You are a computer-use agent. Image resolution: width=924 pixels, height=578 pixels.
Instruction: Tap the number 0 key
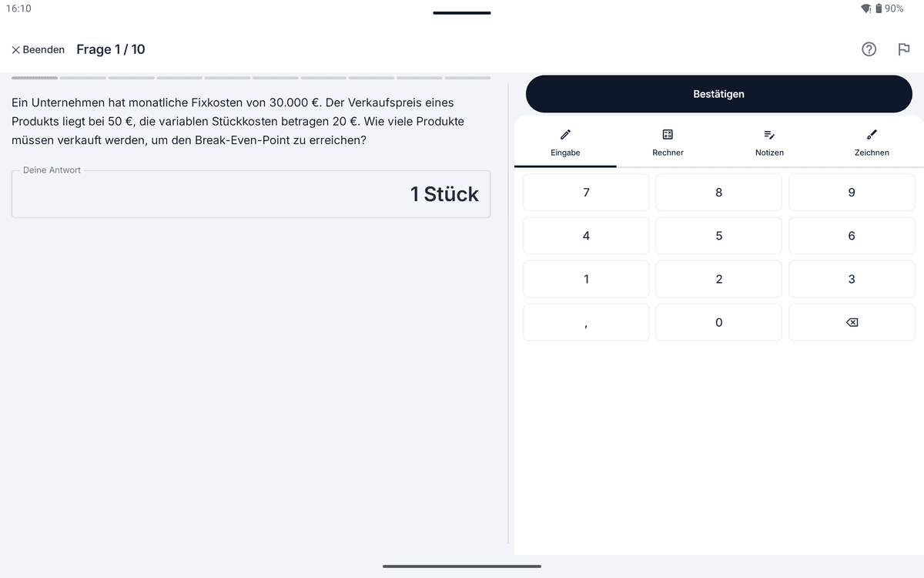[x=719, y=322]
